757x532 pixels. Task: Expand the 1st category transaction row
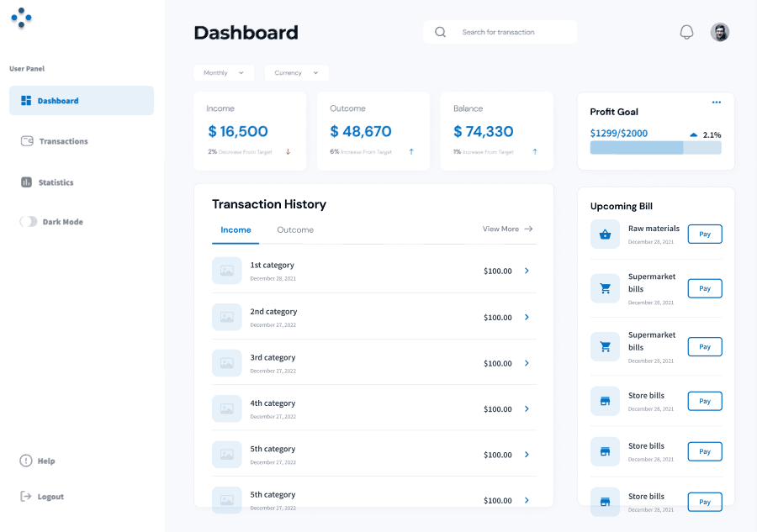tap(527, 271)
